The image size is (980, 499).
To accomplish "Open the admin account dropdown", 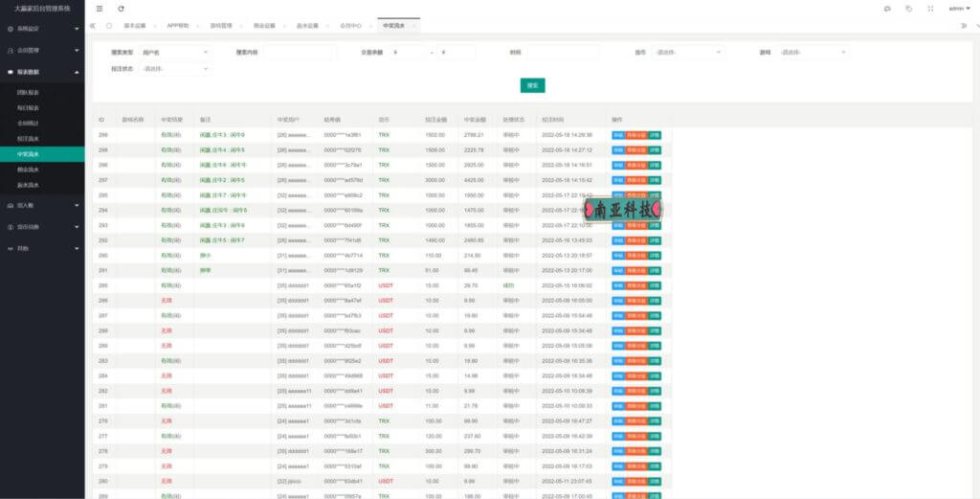I will tap(959, 9).
